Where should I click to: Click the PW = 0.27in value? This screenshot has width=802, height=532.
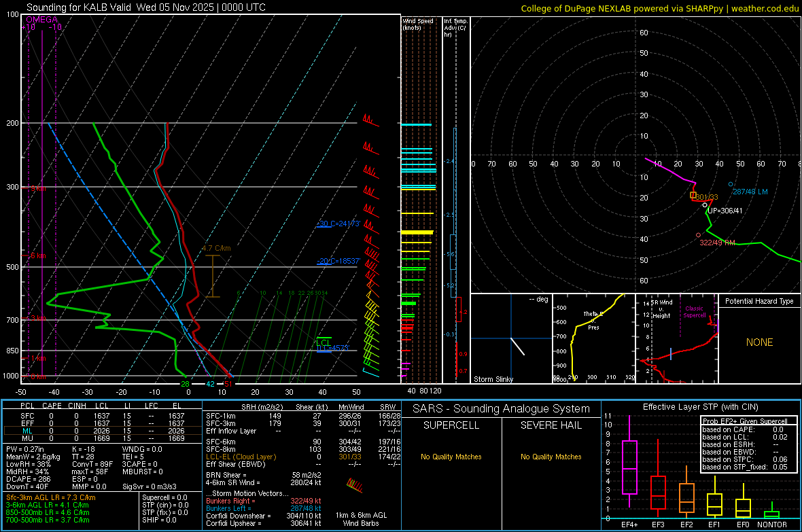click(x=25, y=449)
